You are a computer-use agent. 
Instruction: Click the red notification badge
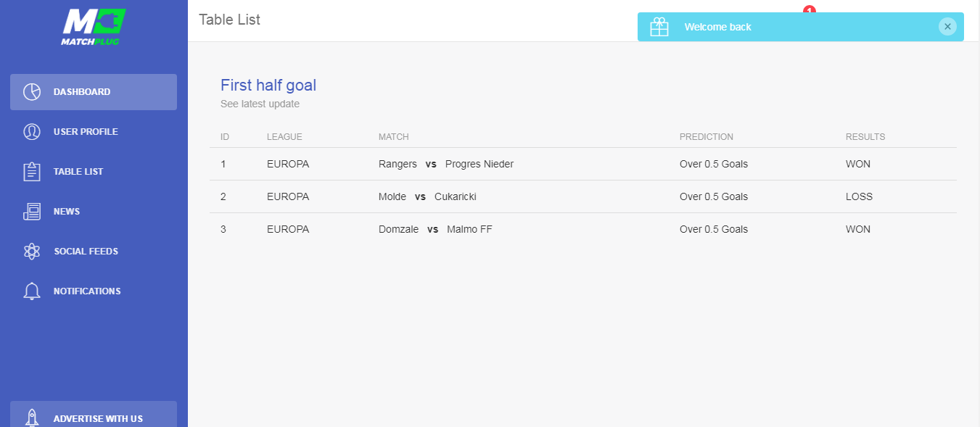pyautogui.click(x=810, y=9)
